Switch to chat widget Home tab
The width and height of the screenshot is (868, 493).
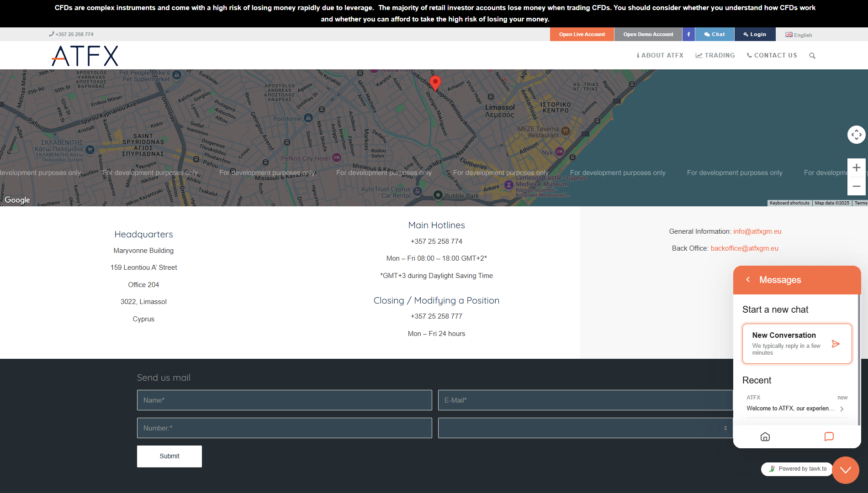pos(765,437)
